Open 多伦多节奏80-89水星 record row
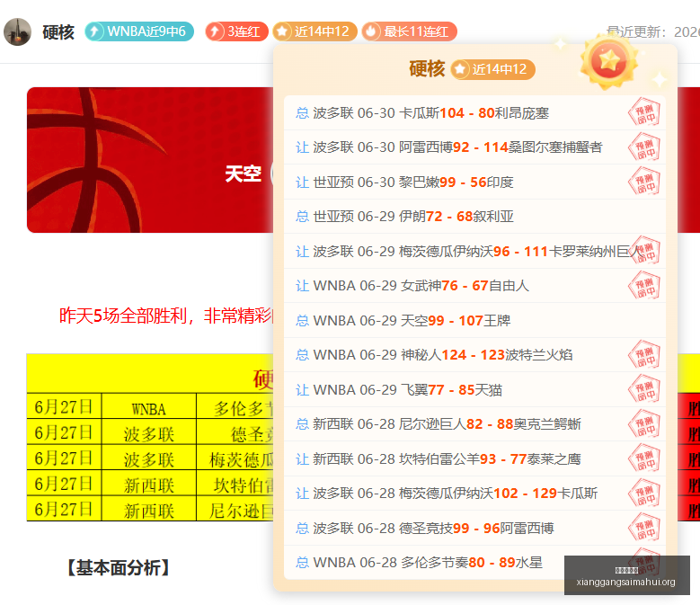Image resolution: width=700 pixels, height=605 pixels. coord(474,563)
